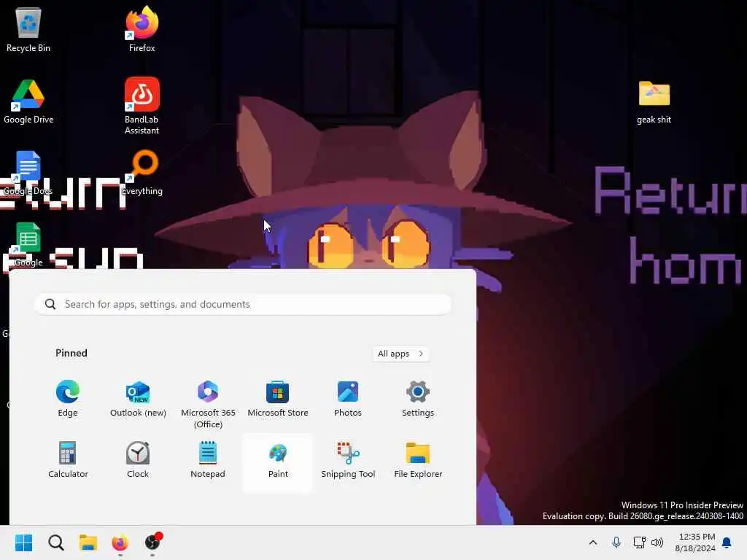Open Microsoft 365 (Office) pinned app
747x560 pixels.
(x=208, y=404)
